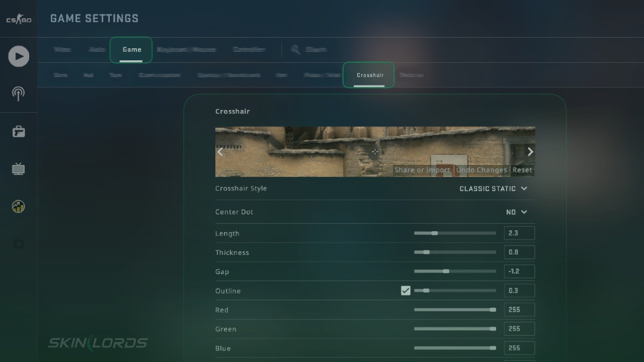Click the Red value field 255
Viewport: 644px width, 362px height.
[519, 310]
